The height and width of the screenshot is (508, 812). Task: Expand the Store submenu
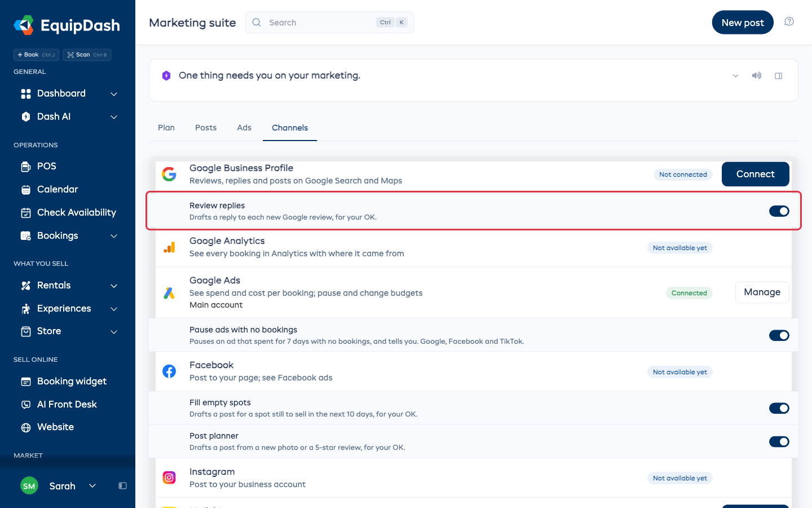[114, 331]
